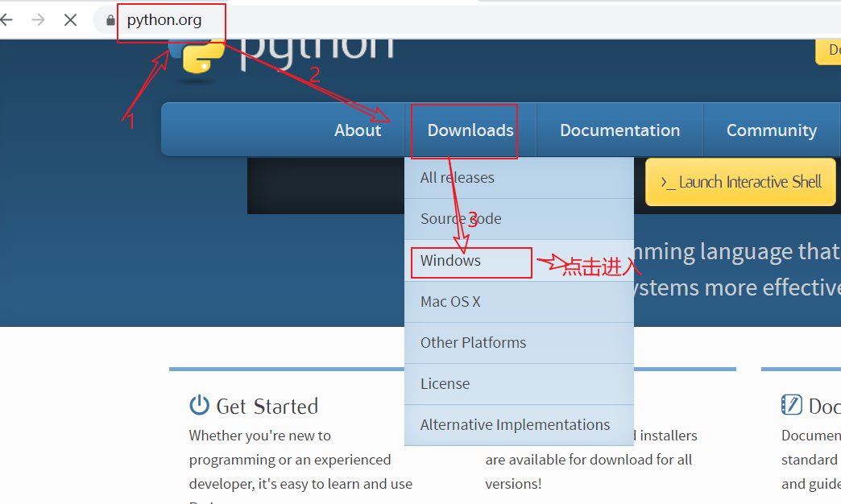Click the browser forward arrow
Image resolution: width=841 pixels, height=504 pixels.
[x=38, y=20]
